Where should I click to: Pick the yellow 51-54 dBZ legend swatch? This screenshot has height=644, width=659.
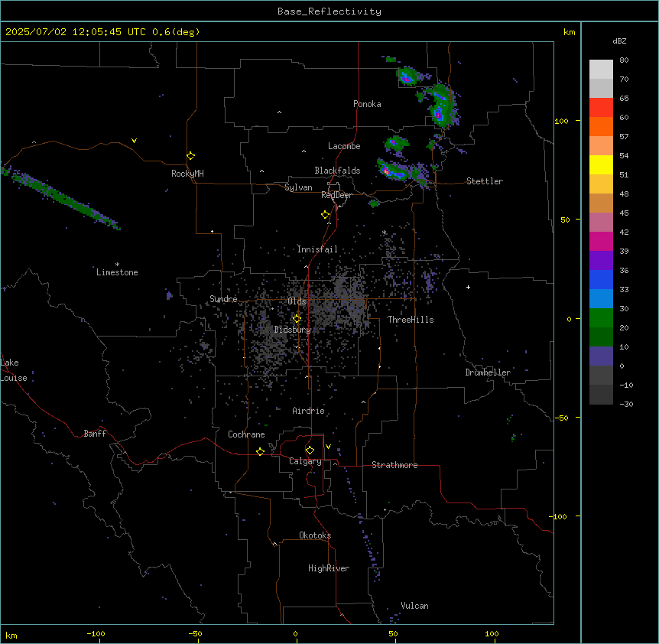[601, 164]
